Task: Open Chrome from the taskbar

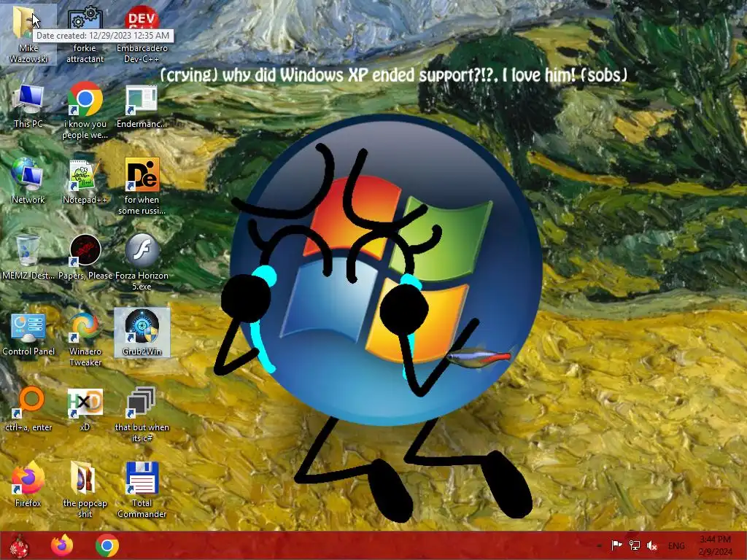Action: (107, 545)
